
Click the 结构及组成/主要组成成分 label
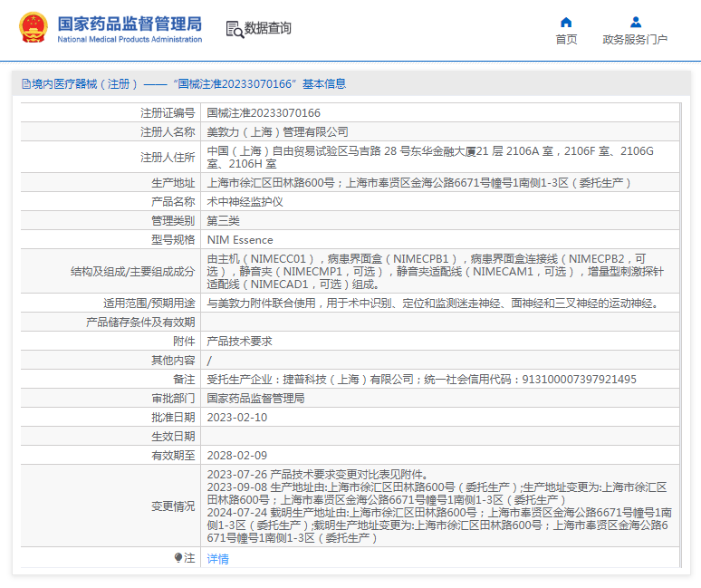click(x=133, y=272)
